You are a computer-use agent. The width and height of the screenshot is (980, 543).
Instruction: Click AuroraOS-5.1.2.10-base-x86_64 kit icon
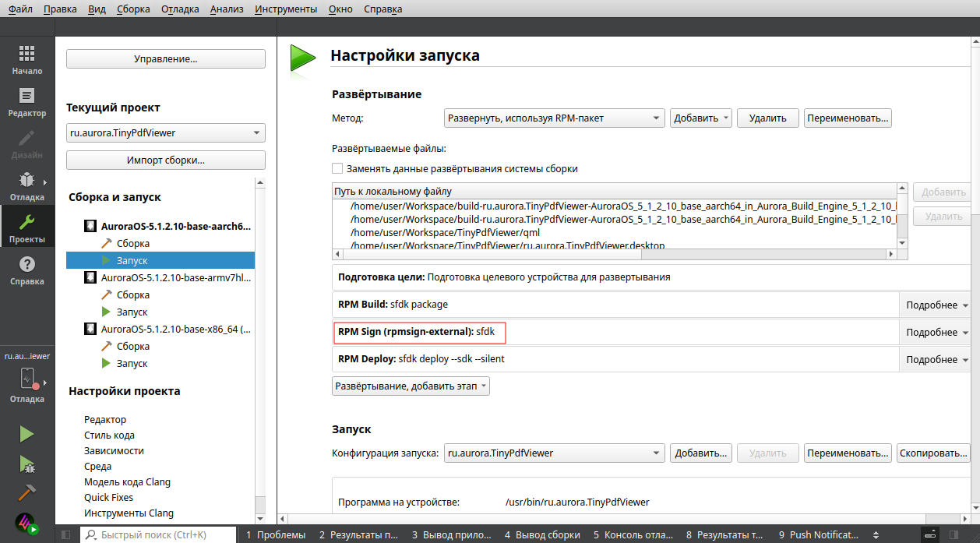click(90, 330)
